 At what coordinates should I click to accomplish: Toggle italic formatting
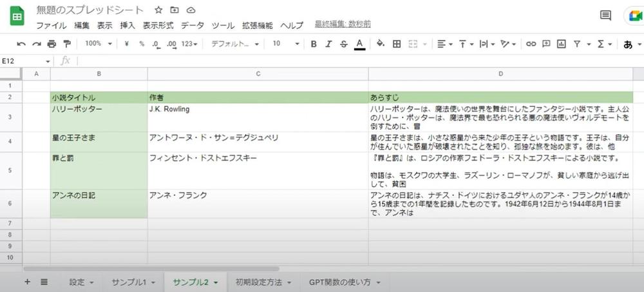328,44
